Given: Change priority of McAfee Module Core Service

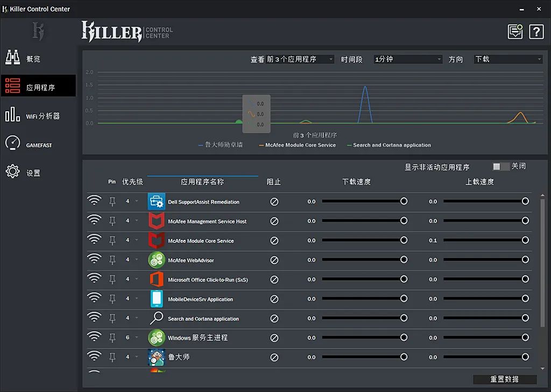Looking at the screenshot, I should (x=132, y=240).
